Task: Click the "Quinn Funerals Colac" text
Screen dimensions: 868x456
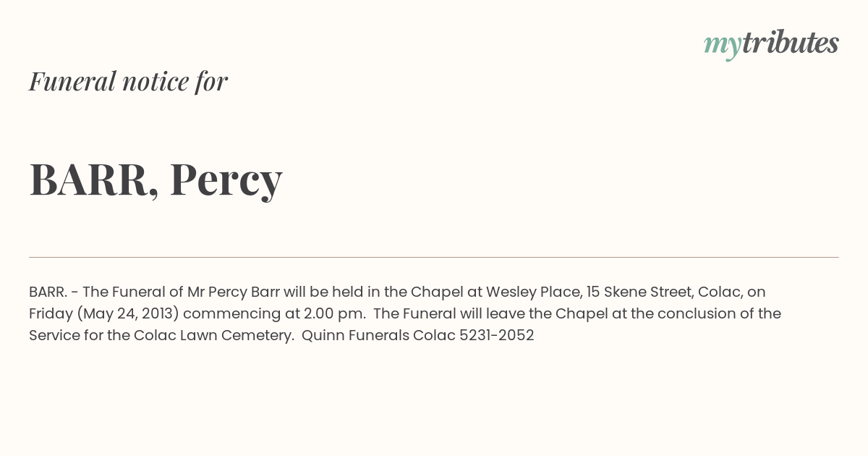Action: click(378, 335)
